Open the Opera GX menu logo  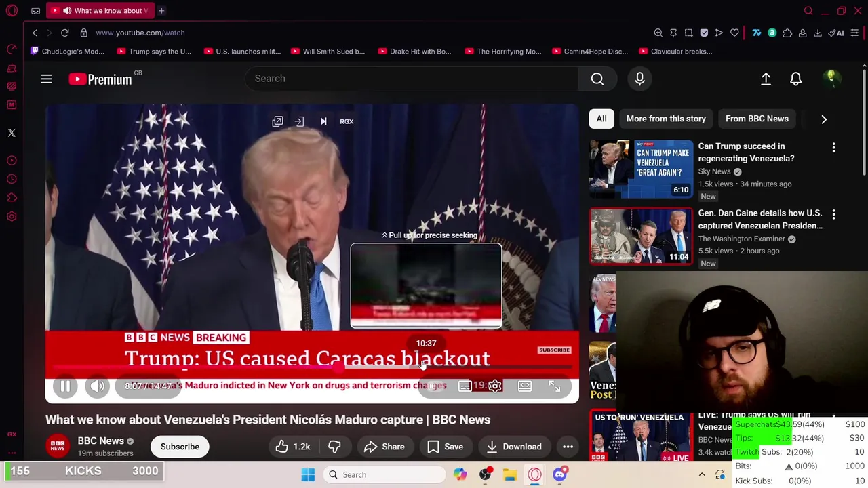tap(12, 11)
